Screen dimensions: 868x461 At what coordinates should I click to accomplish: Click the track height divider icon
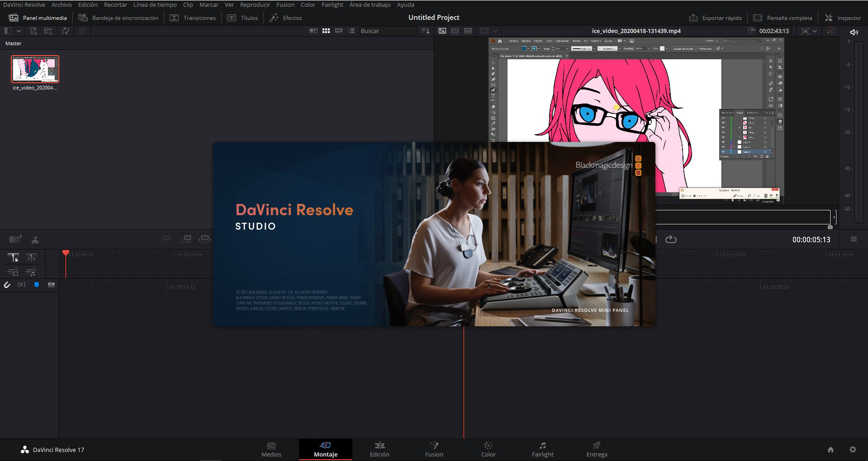[51, 285]
